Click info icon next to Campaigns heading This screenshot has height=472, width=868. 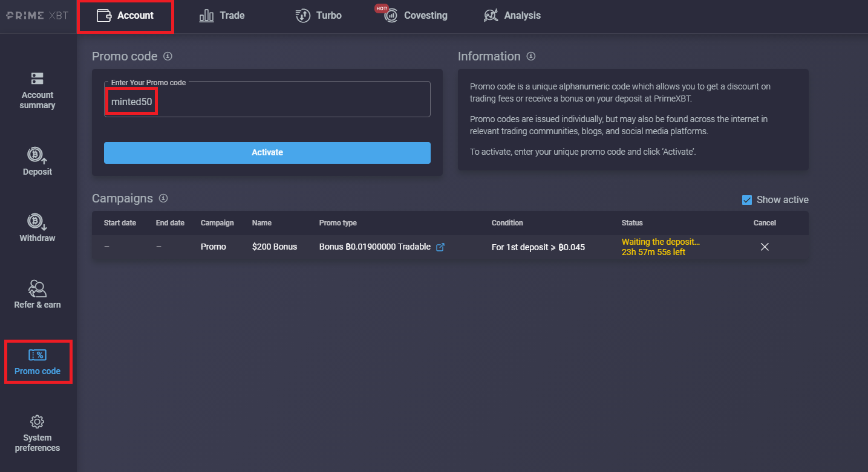pyautogui.click(x=163, y=198)
